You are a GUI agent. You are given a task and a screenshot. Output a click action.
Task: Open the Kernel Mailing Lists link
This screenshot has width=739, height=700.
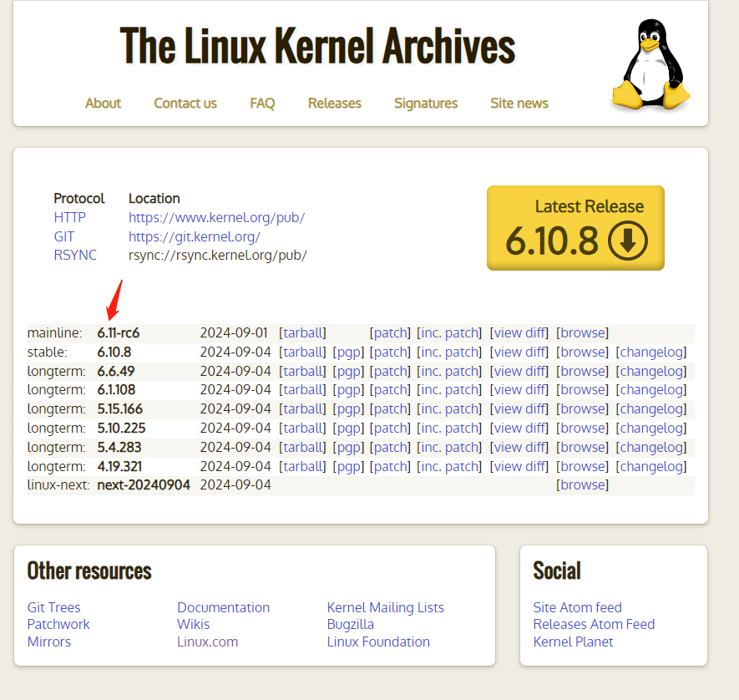pyautogui.click(x=385, y=607)
